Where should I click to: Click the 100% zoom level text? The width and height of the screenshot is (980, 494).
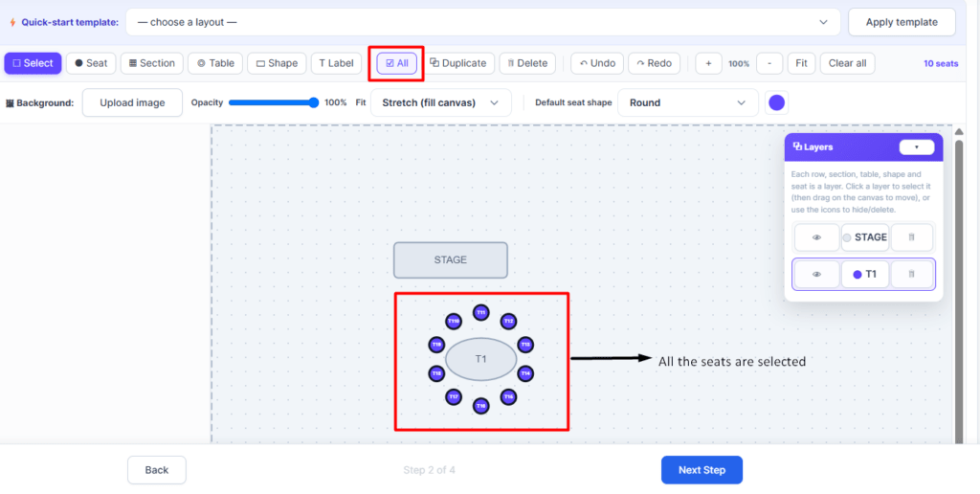[x=739, y=64]
